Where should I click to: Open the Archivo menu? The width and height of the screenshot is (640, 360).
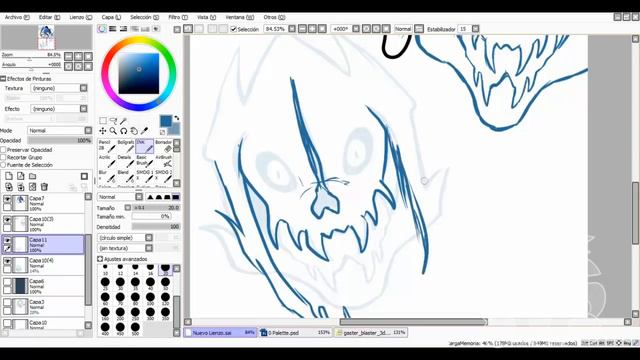(17, 17)
